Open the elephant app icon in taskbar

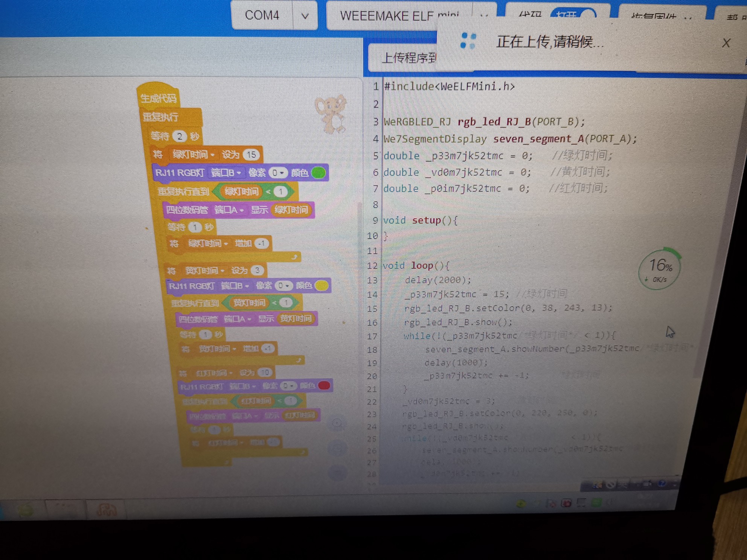point(107,510)
